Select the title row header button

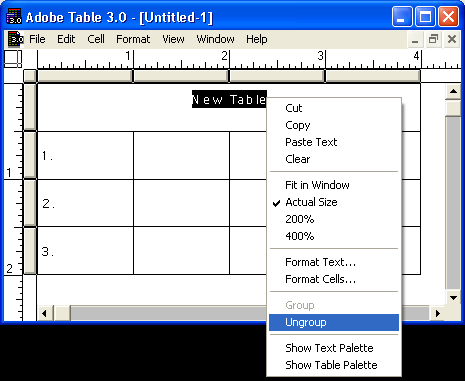30,107
